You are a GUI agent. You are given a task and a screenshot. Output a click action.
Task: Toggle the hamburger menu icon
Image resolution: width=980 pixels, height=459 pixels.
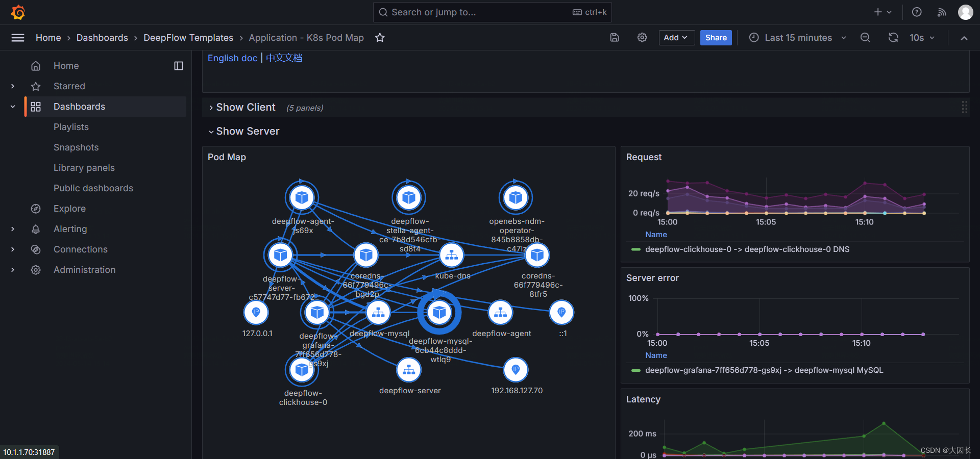pyautogui.click(x=18, y=38)
